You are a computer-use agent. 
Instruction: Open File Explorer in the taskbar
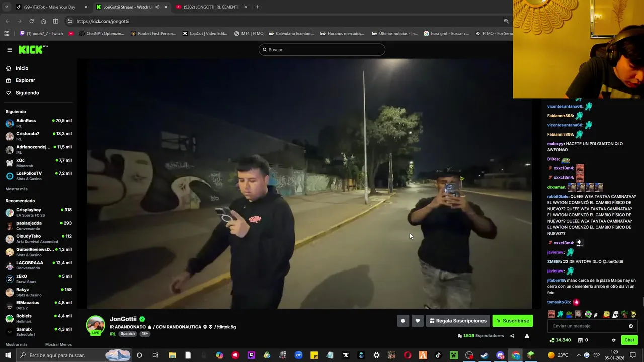coord(172,355)
